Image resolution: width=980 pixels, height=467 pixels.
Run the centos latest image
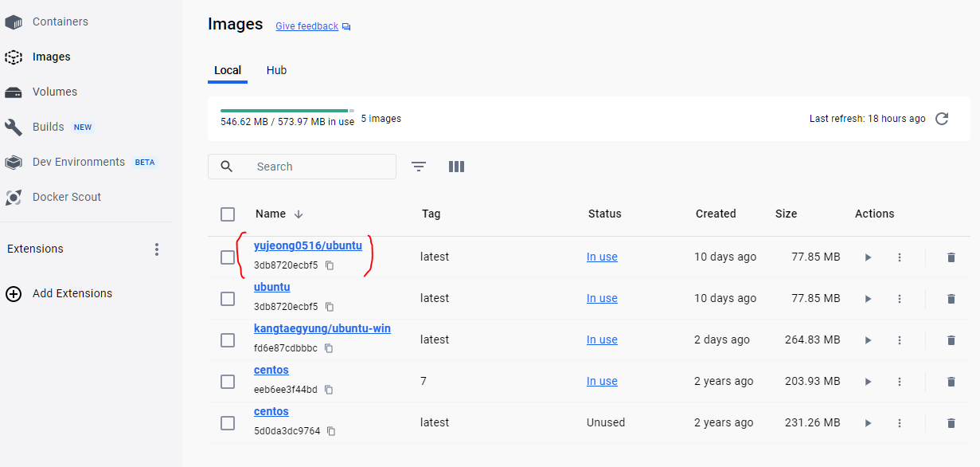pos(869,423)
